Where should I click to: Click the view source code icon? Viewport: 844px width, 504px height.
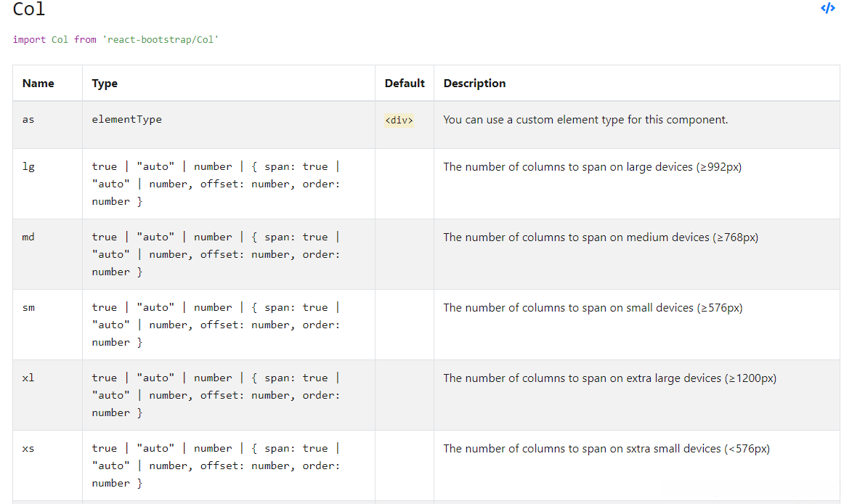[x=827, y=9]
